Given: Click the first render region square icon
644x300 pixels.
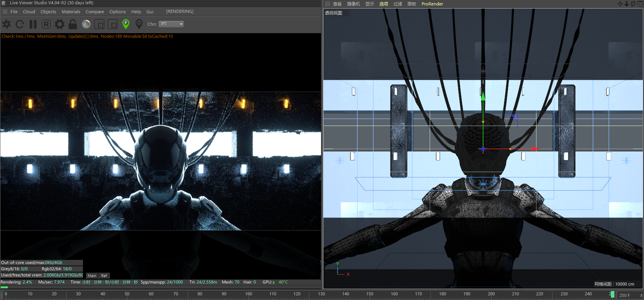Looking at the screenshot, I should pos(99,24).
